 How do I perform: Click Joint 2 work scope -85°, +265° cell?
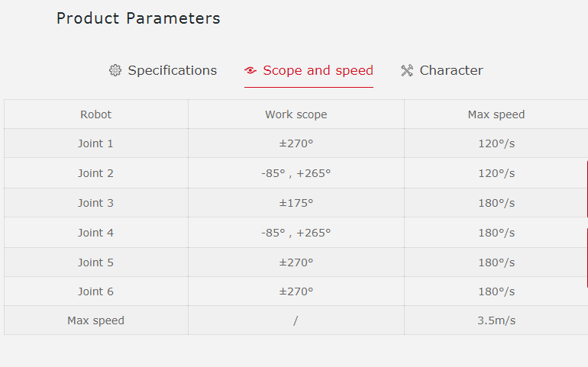[296, 173]
